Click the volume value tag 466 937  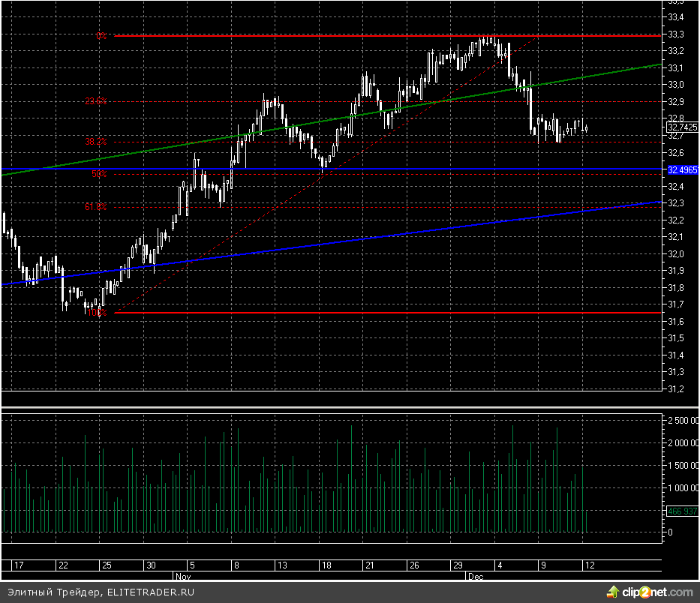(x=681, y=511)
